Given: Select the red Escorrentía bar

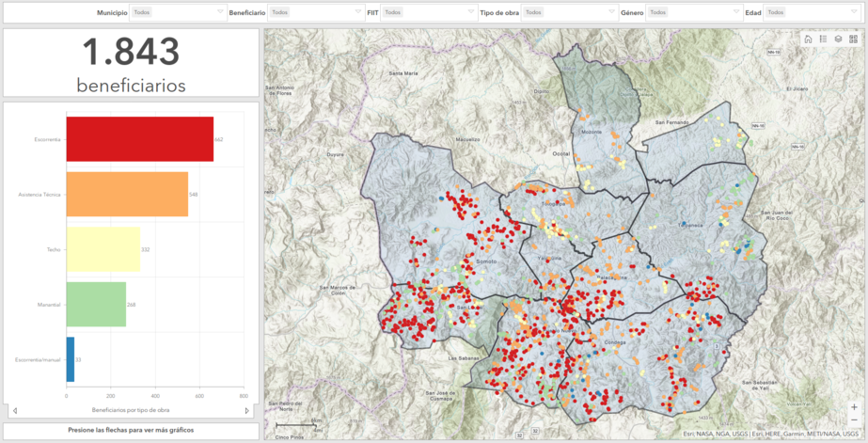Looking at the screenshot, I should (x=139, y=139).
